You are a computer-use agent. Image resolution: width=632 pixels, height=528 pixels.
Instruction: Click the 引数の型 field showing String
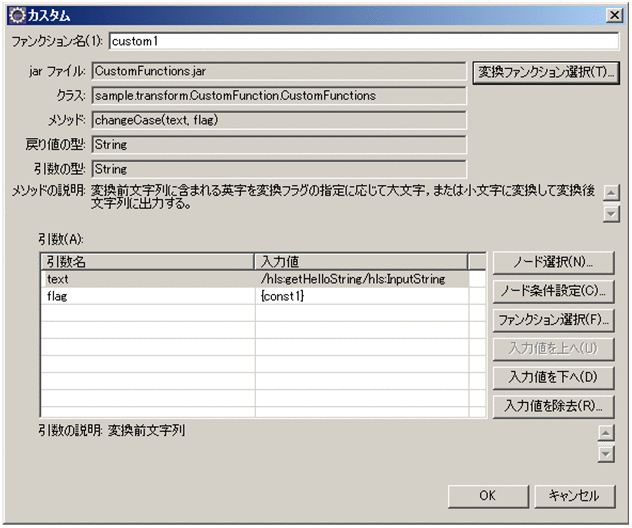point(279,169)
